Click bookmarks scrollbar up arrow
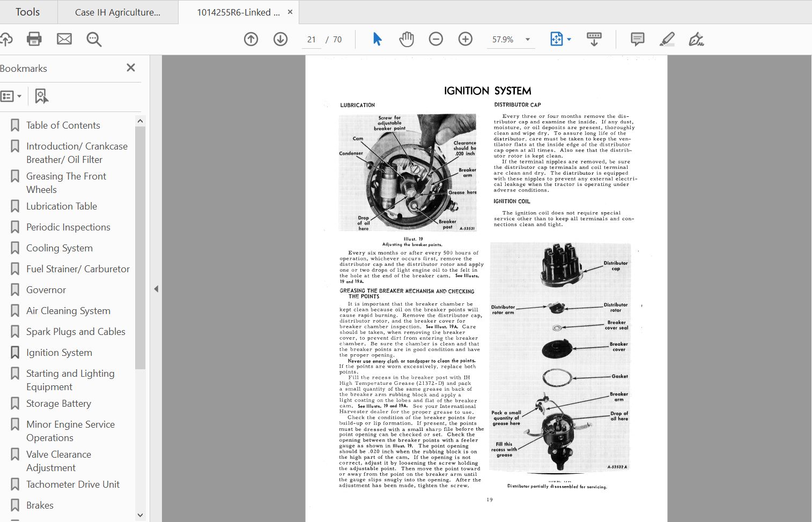The image size is (812, 522). click(141, 121)
